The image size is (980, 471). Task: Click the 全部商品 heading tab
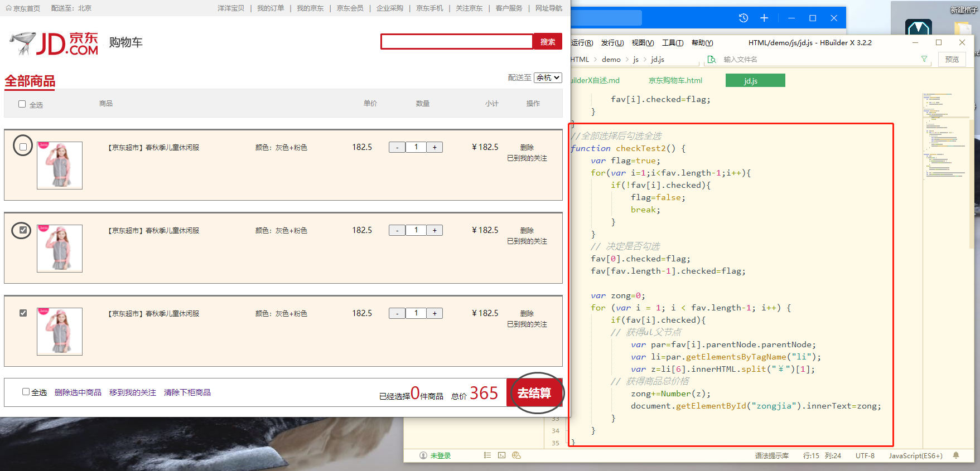click(x=30, y=81)
